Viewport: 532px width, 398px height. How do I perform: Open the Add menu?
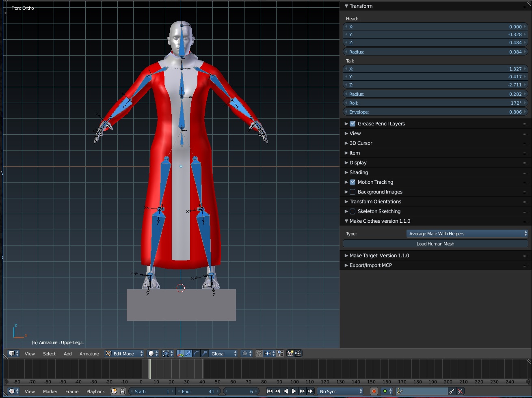[x=67, y=354]
